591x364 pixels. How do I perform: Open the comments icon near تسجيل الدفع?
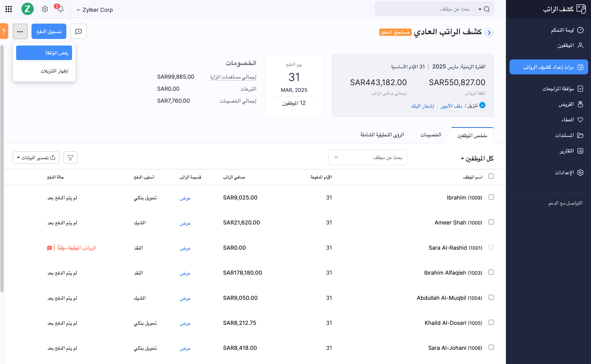point(79,31)
